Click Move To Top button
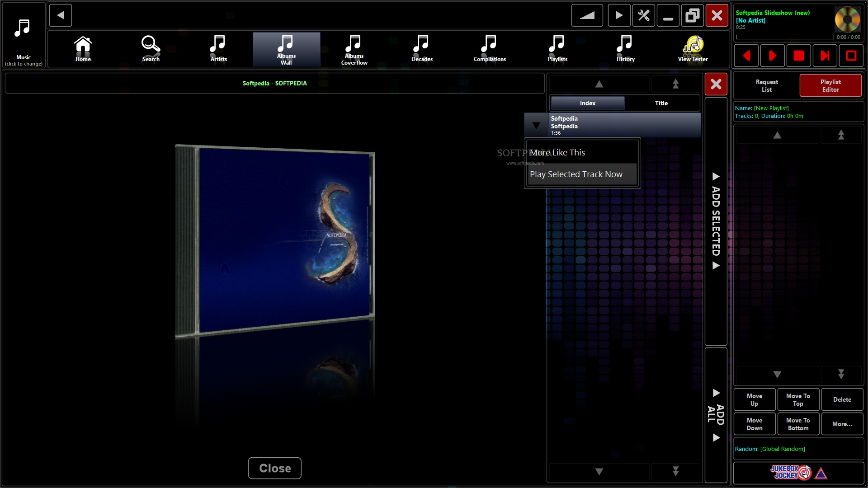The height and width of the screenshot is (488, 868). pyautogui.click(x=798, y=399)
